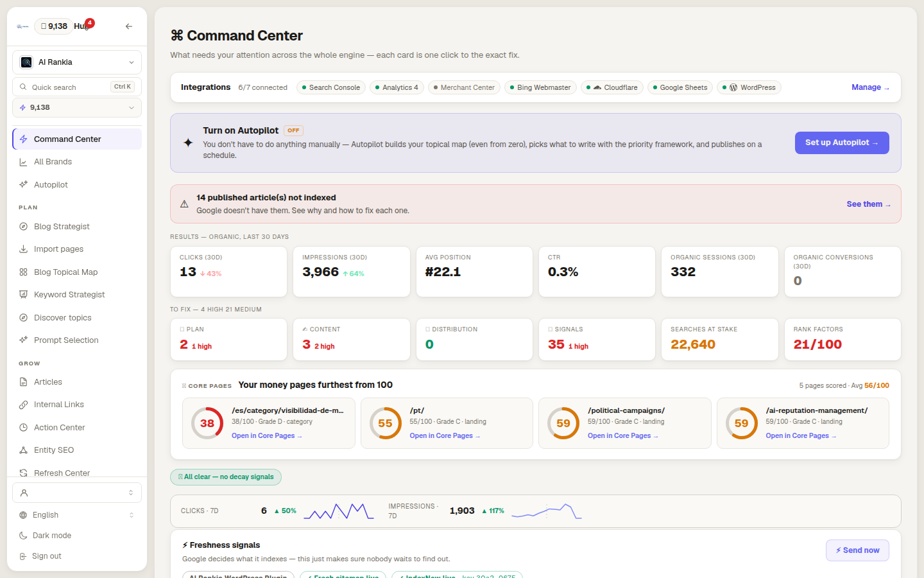Go to Autopilot page in sidebar
Viewport: 924px width, 578px height.
77,185
